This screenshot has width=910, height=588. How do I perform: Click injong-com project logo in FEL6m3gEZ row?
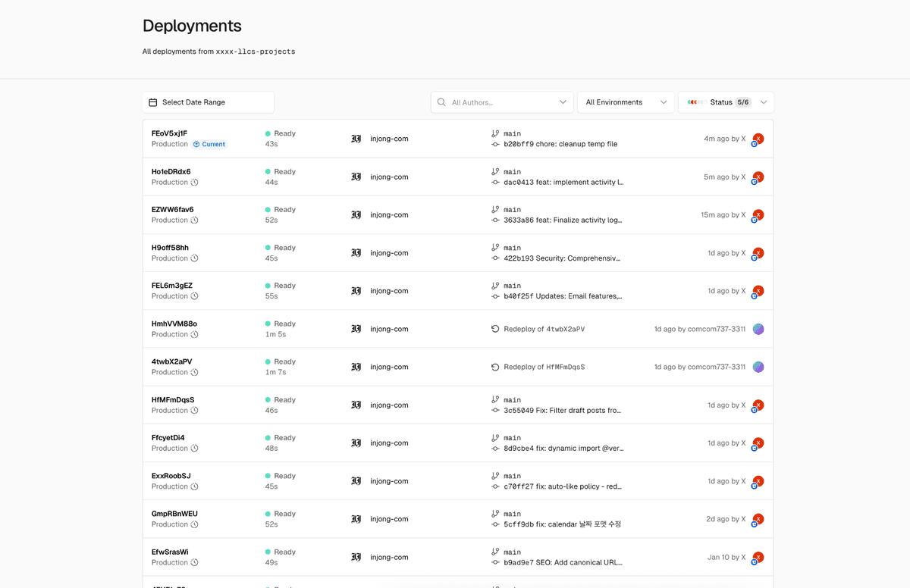pos(356,291)
